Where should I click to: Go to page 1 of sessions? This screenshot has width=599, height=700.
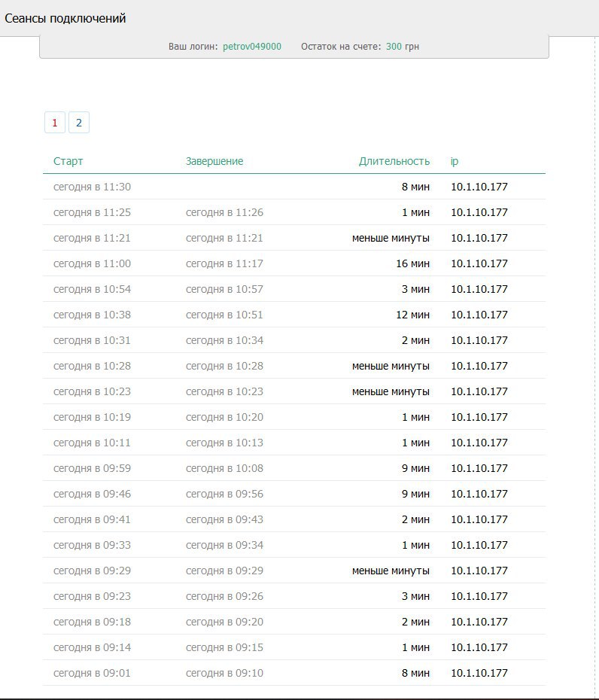(55, 123)
